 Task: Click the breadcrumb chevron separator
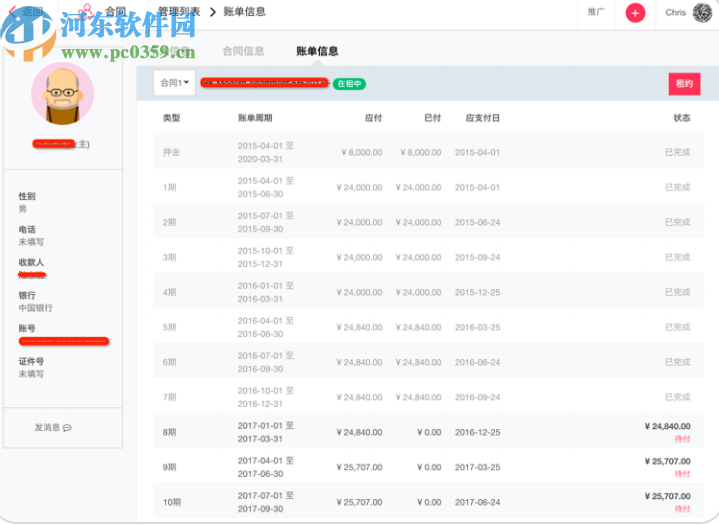pos(212,12)
